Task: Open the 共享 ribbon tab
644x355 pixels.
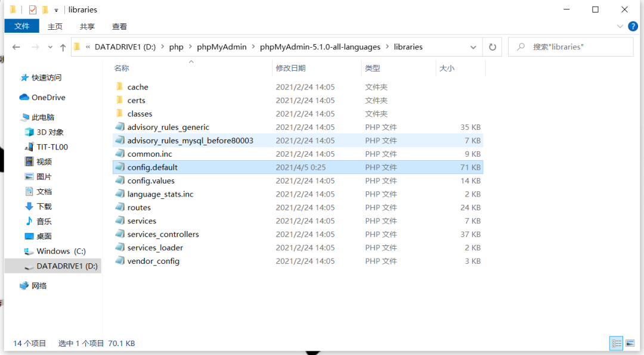Action: [x=87, y=27]
